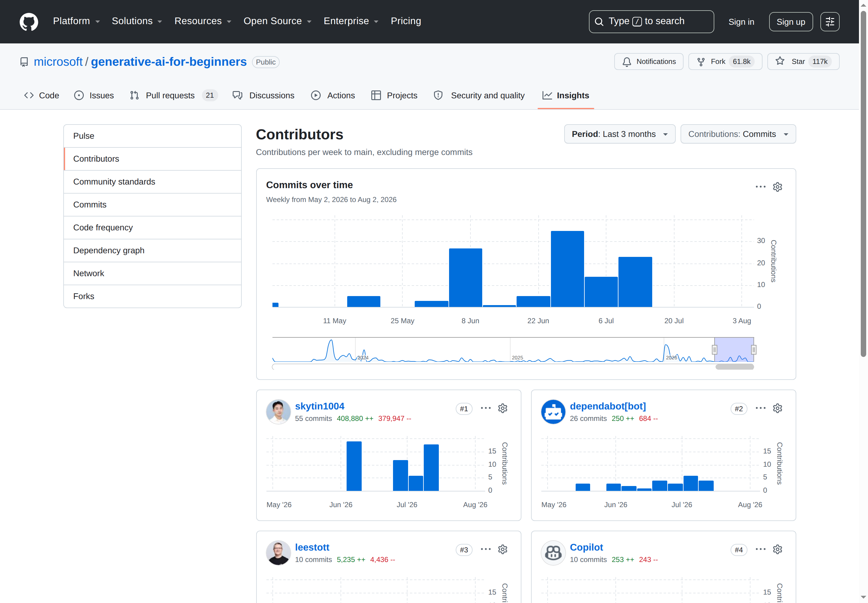
Task: Switch to the Code tab
Action: tap(42, 96)
